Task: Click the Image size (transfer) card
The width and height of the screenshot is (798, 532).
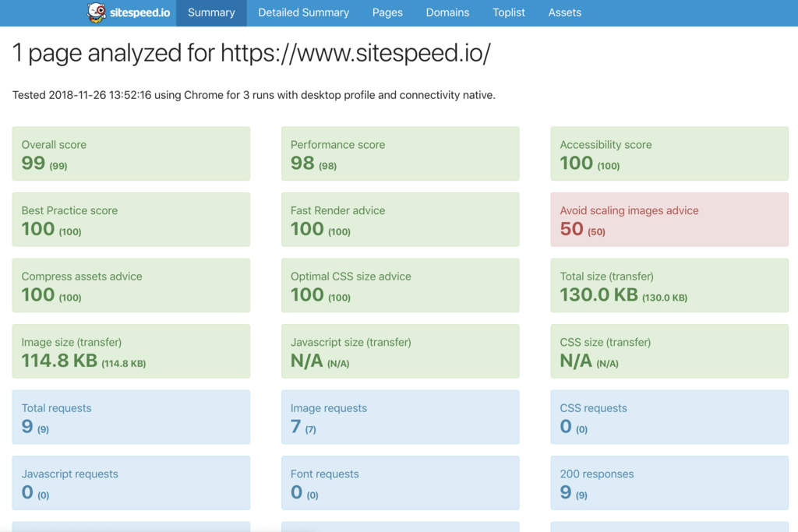Action: [x=131, y=351]
